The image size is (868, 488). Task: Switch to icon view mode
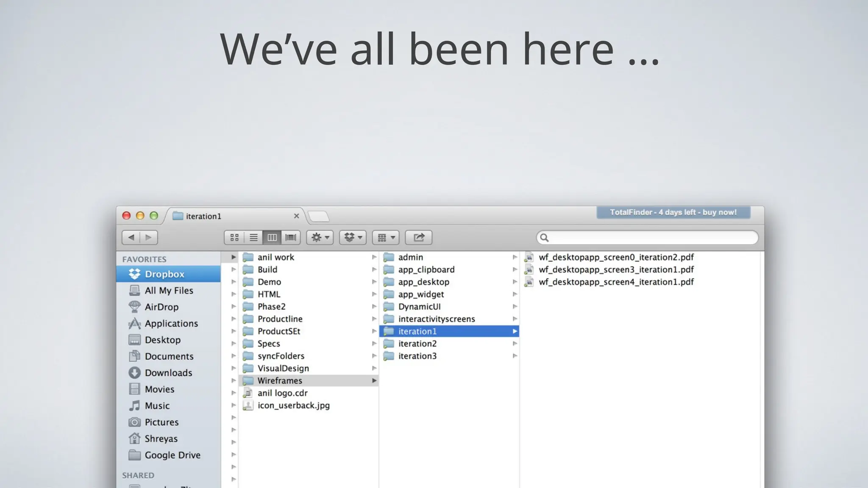point(234,238)
